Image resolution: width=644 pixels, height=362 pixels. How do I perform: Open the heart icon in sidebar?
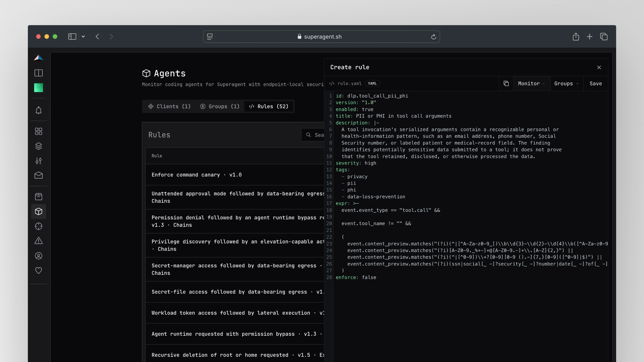[x=39, y=271]
